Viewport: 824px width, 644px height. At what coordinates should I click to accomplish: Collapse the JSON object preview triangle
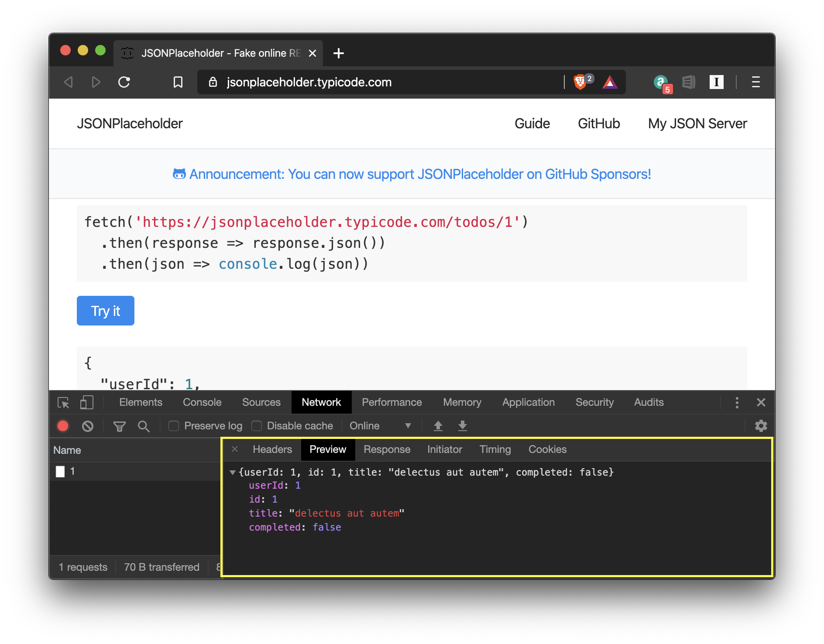233,472
